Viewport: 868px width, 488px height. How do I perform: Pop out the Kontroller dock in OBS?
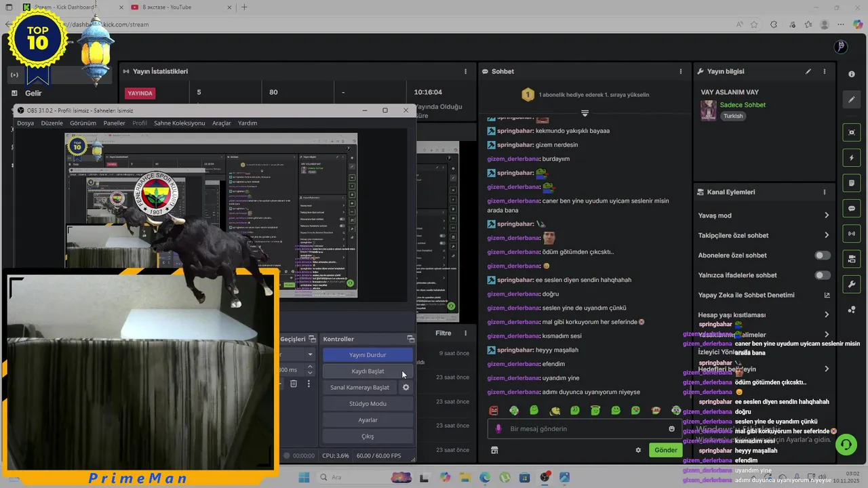pyautogui.click(x=410, y=339)
